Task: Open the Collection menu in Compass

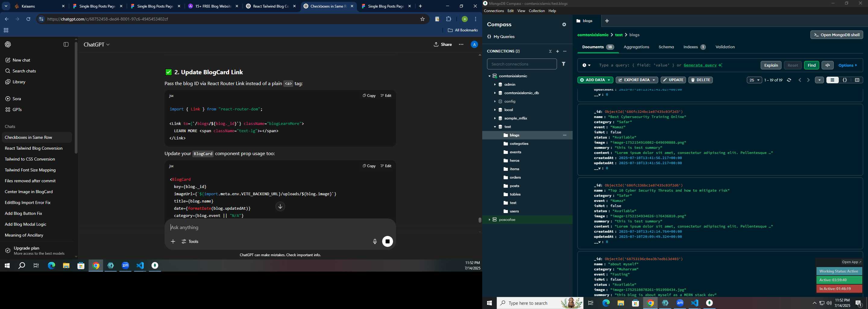Action: [x=536, y=11]
